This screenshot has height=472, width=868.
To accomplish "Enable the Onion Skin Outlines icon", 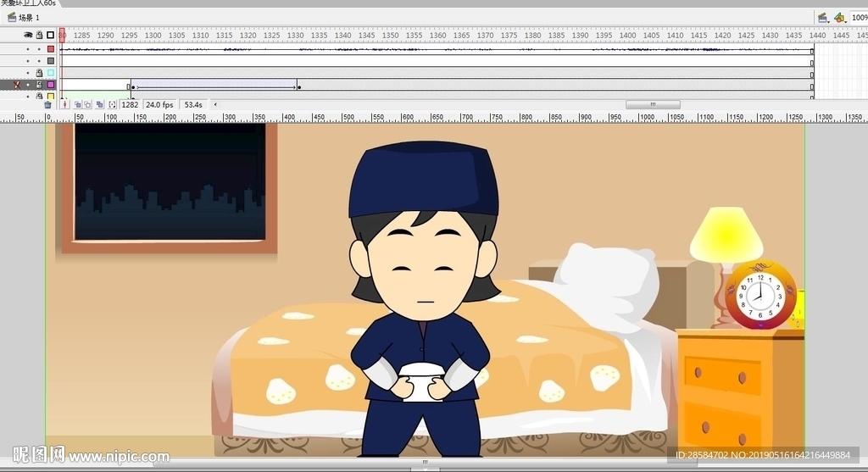I will point(87,104).
